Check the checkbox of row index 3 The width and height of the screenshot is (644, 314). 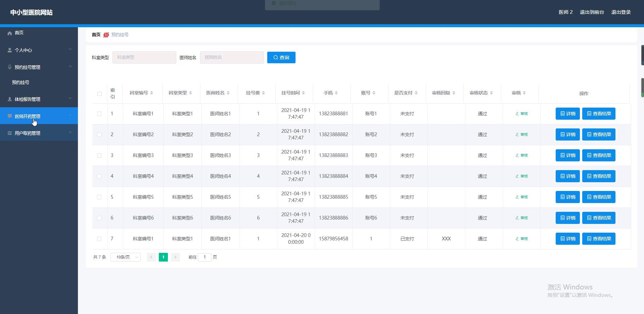coord(99,155)
